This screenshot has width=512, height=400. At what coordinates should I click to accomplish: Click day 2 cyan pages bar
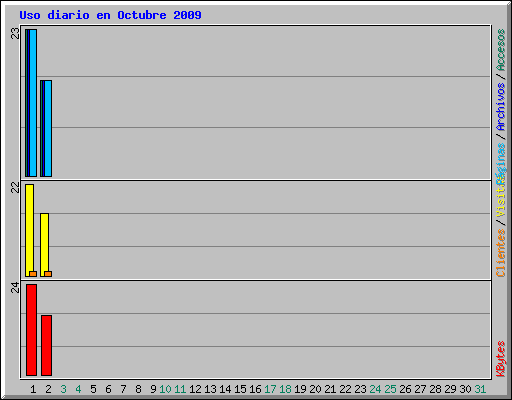[x=48, y=128]
